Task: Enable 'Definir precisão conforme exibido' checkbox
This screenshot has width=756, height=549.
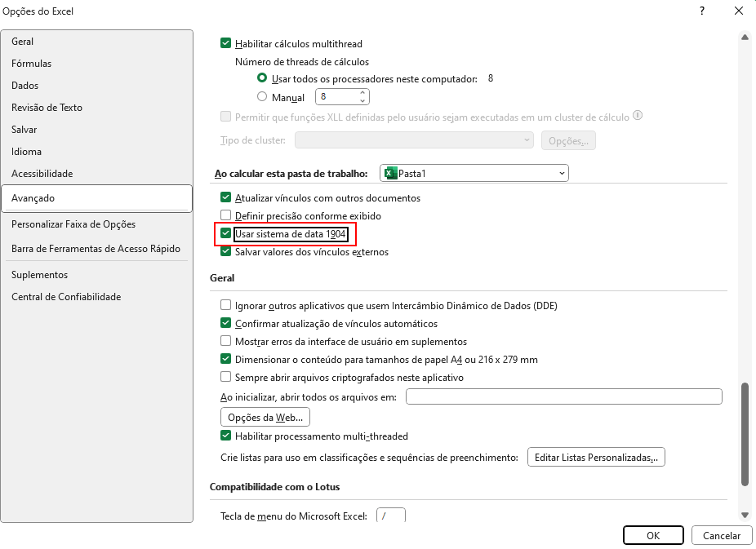Action: [x=226, y=216]
